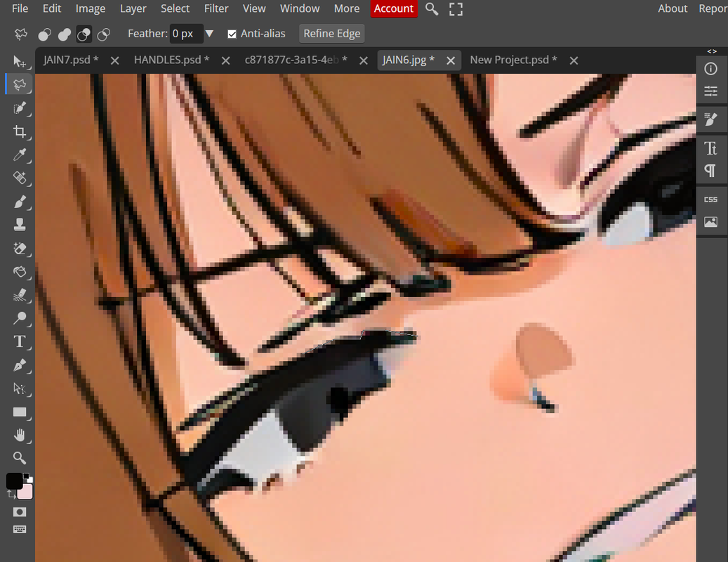Select the Dodge tool
Viewport: 728px width, 562px height.
tap(20, 319)
